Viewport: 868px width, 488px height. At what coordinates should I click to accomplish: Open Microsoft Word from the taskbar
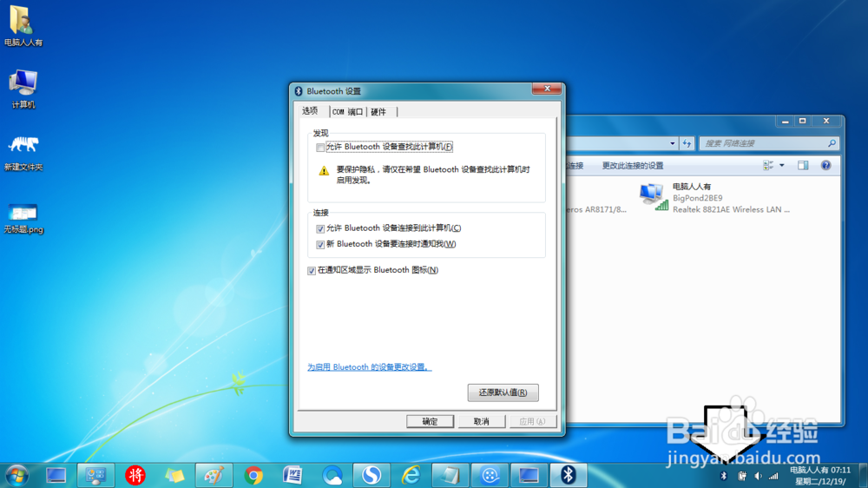(293, 475)
